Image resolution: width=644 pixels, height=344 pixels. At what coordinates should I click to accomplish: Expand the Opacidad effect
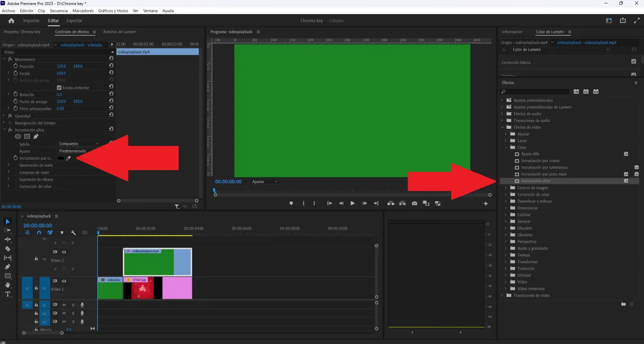point(4,116)
